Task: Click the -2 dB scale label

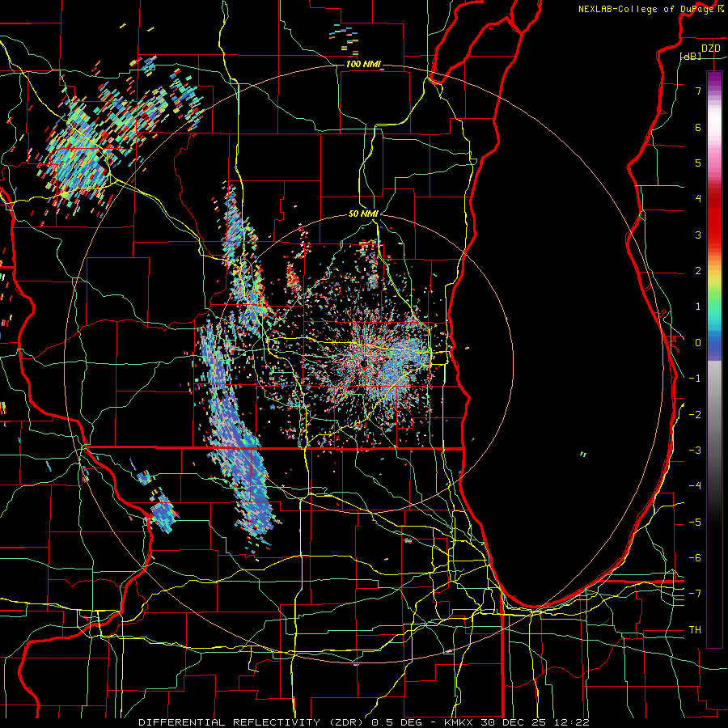Action: (695, 415)
